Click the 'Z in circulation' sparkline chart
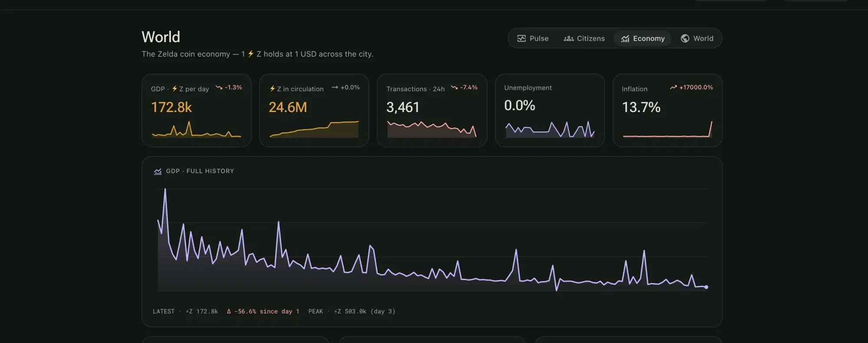 click(314, 129)
